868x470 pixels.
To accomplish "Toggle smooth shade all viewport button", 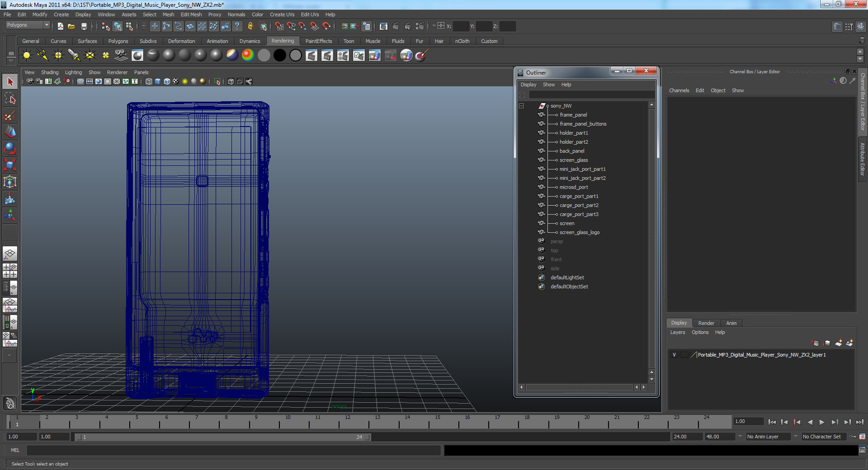I will coord(158,81).
